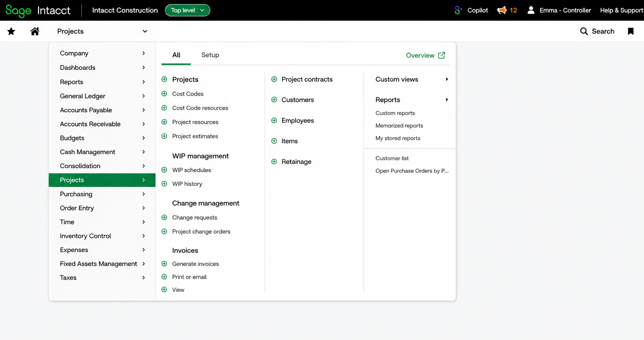Expand Purchasing menu chevron
Viewport: 644px width, 340px height.
(144, 194)
